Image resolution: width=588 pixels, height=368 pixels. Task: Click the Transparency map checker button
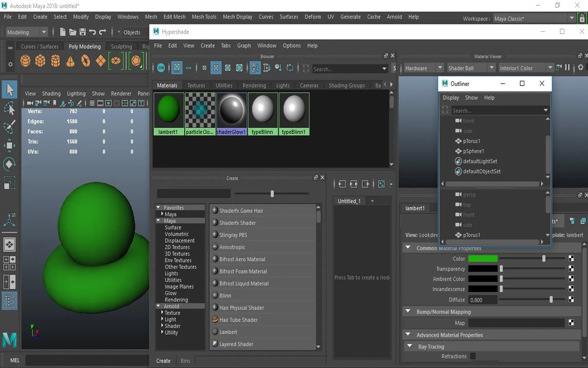(571, 269)
